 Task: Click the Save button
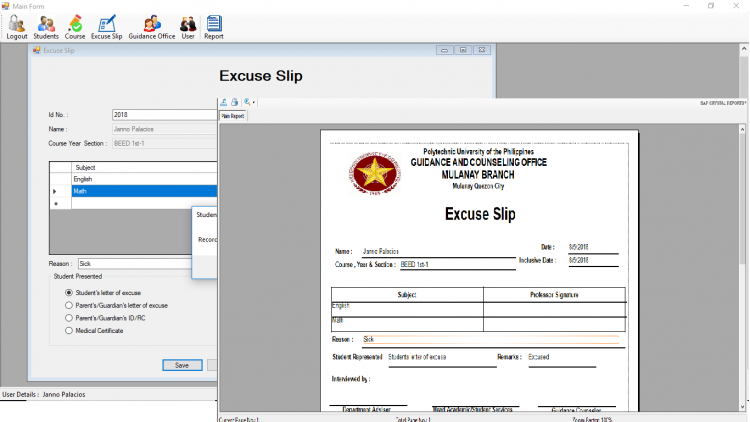tap(182, 365)
